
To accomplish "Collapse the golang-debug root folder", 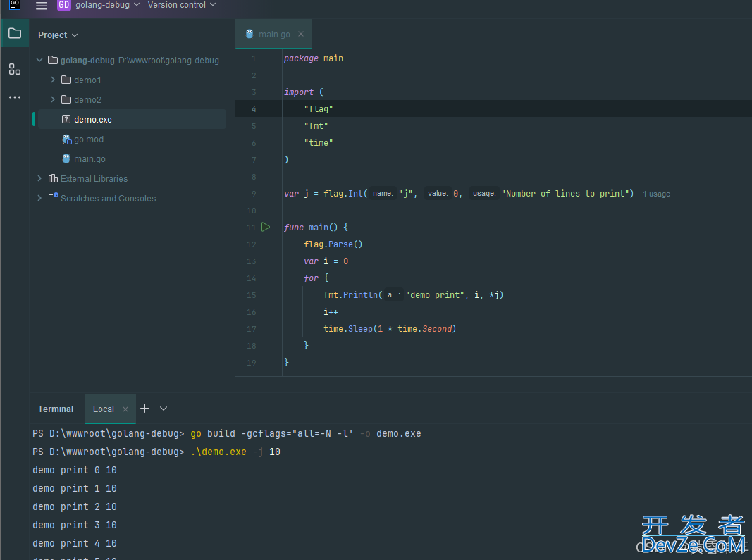I will (39, 60).
